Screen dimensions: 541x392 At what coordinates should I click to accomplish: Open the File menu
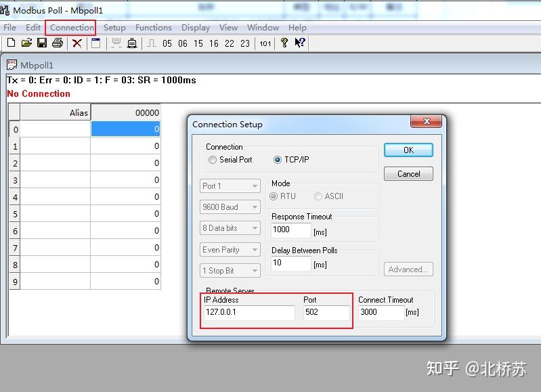pos(9,28)
